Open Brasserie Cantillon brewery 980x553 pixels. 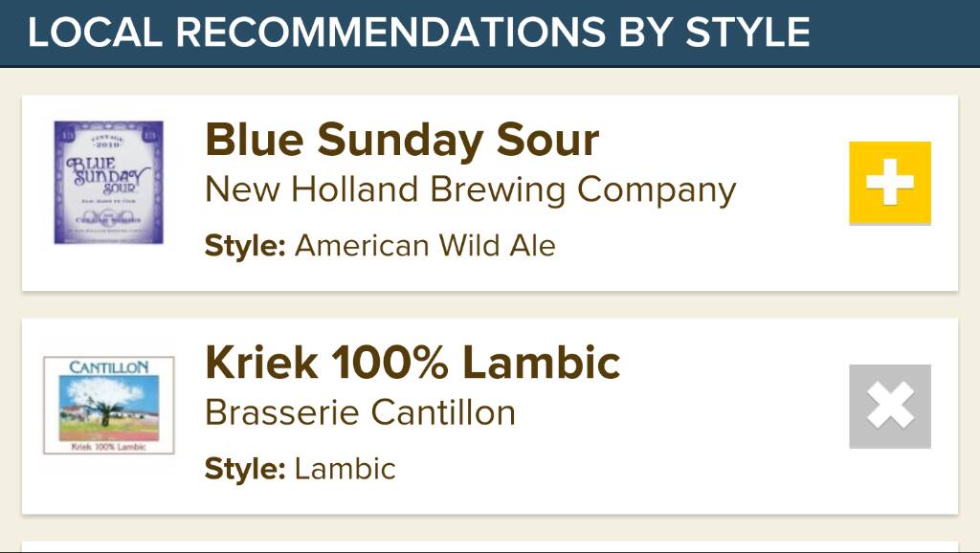coord(360,412)
